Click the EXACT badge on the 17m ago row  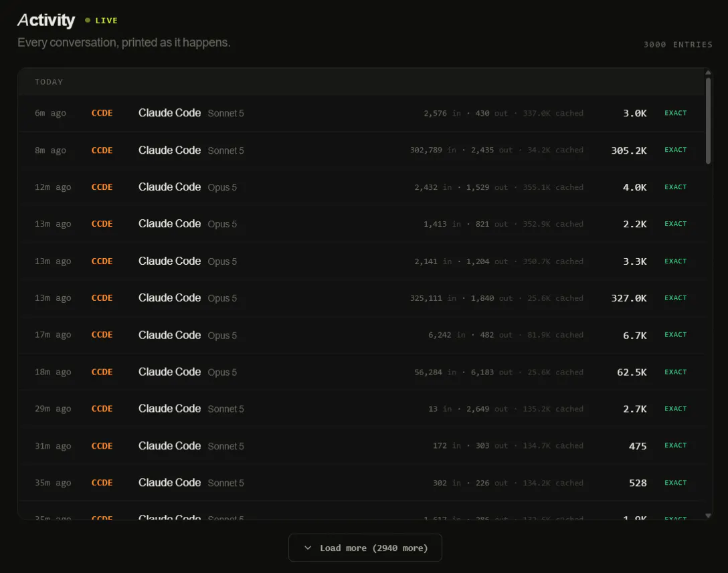[675, 334]
